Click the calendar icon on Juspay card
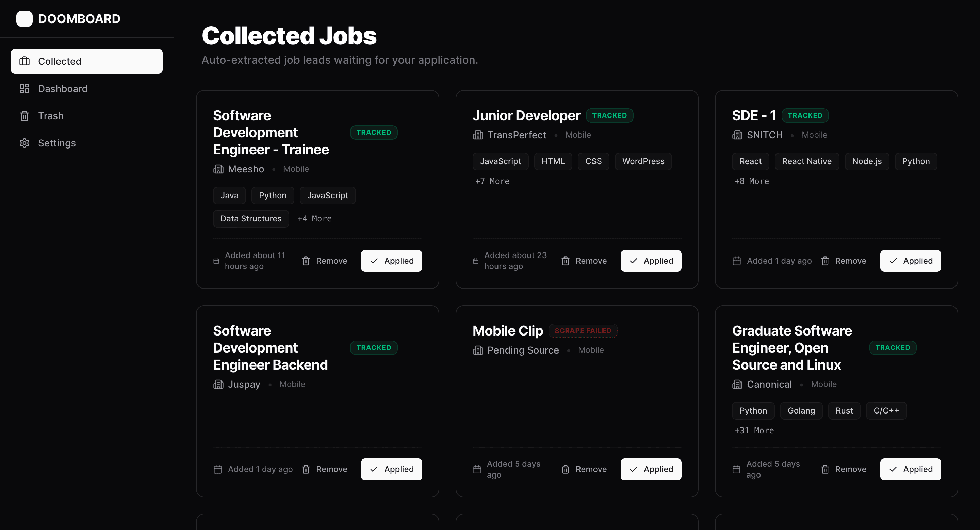This screenshot has height=530, width=980. point(218,469)
